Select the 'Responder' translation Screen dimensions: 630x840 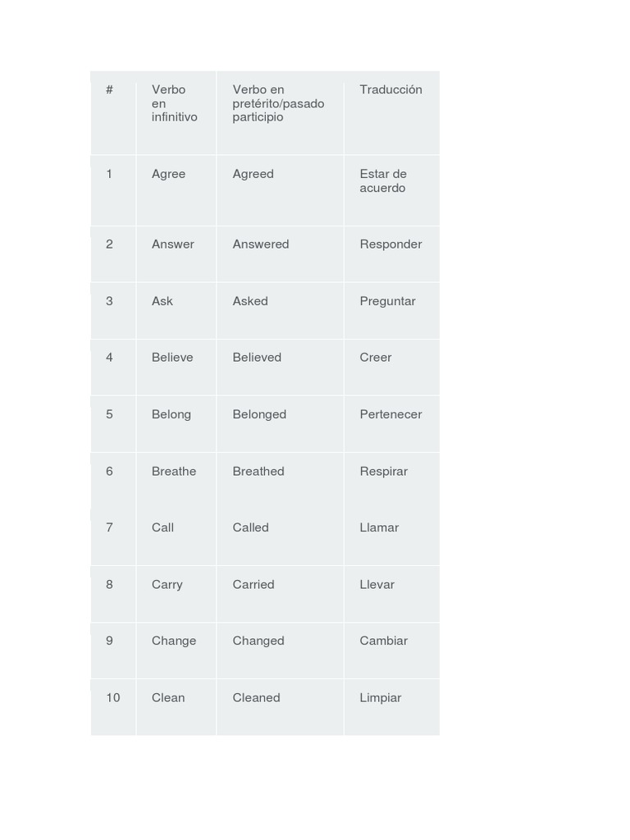click(x=390, y=244)
